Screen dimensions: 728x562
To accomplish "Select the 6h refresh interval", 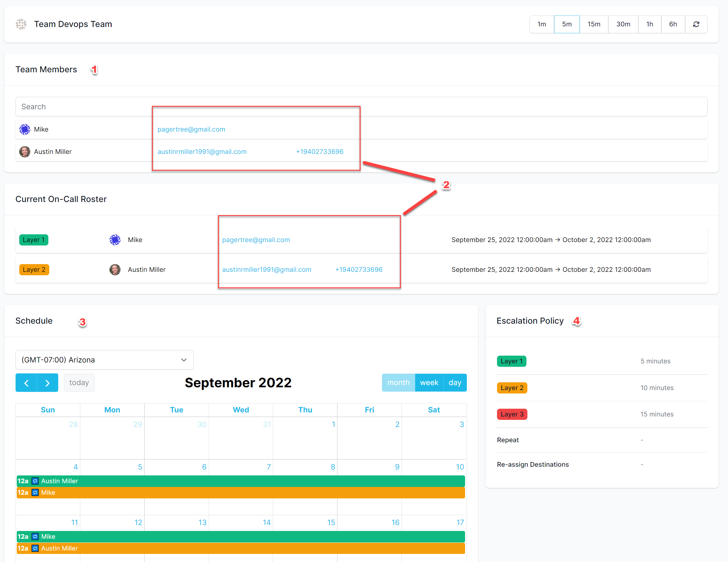I will (x=673, y=24).
